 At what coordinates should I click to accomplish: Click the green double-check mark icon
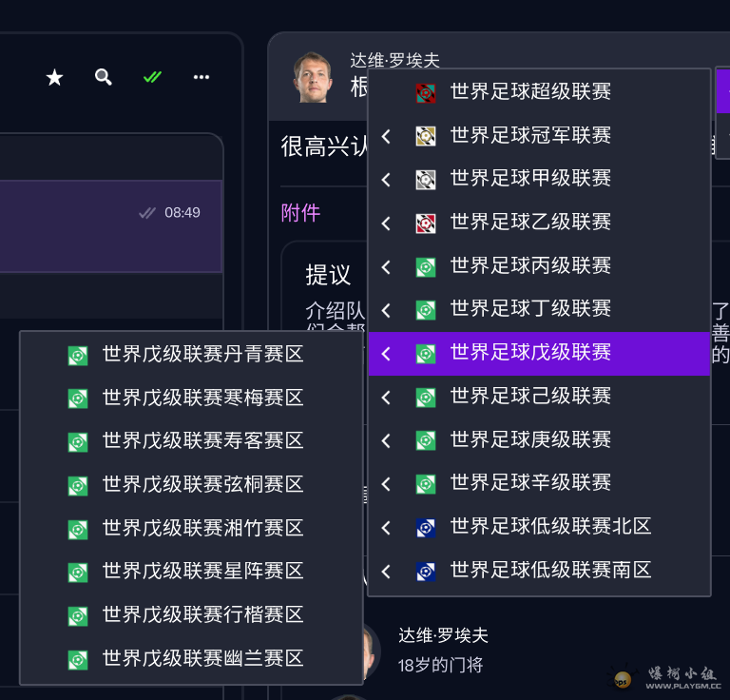click(152, 77)
